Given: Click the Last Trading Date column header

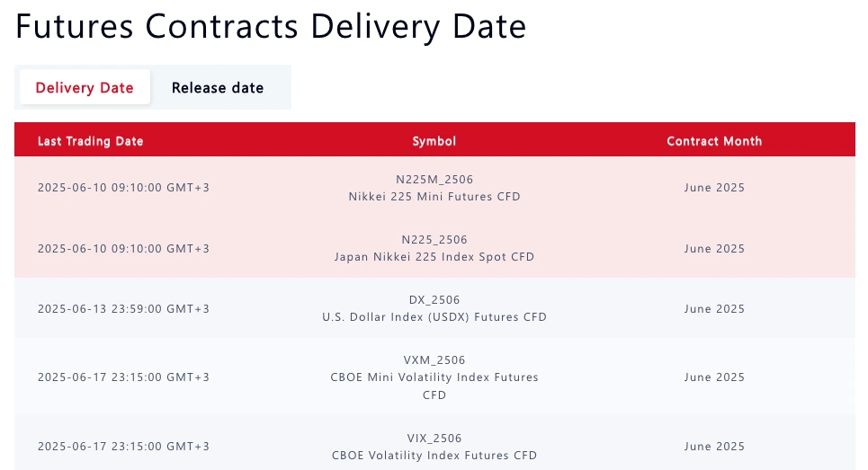Looking at the screenshot, I should pyautogui.click(x=90, y=141).
